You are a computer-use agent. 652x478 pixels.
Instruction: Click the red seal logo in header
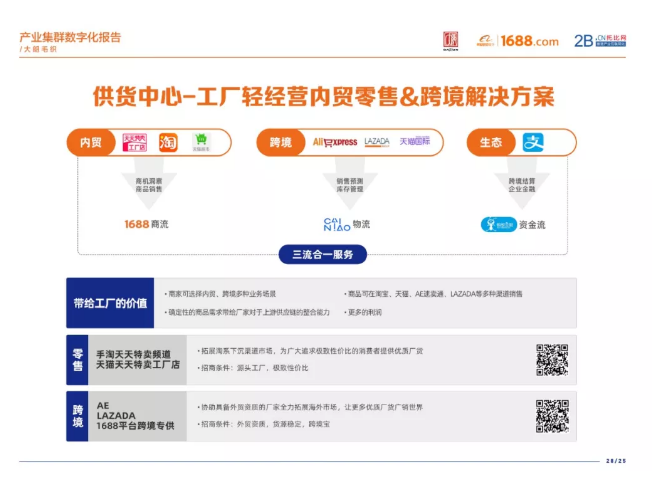(450, 41)
